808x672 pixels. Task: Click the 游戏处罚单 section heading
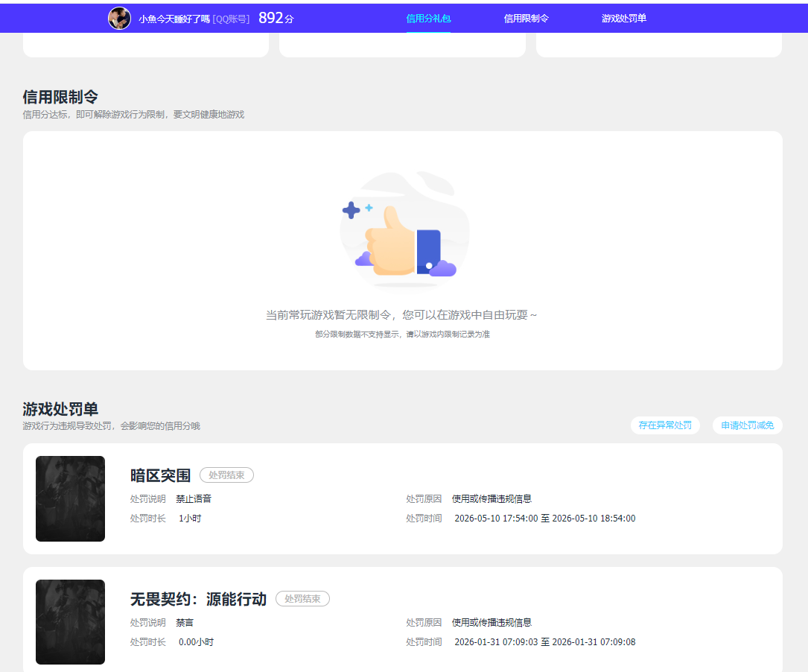[x=60, y=409]
